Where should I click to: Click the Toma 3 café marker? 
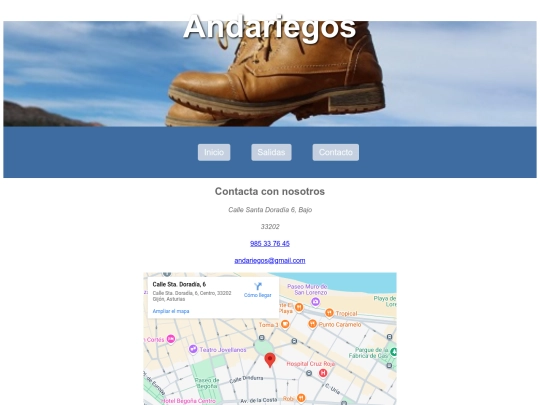(x=285, y=324)
